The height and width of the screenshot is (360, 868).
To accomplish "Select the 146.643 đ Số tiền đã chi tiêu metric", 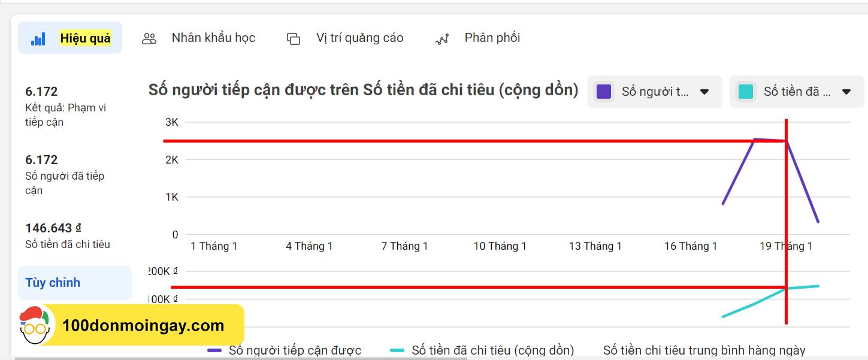I will coord(68,236).
